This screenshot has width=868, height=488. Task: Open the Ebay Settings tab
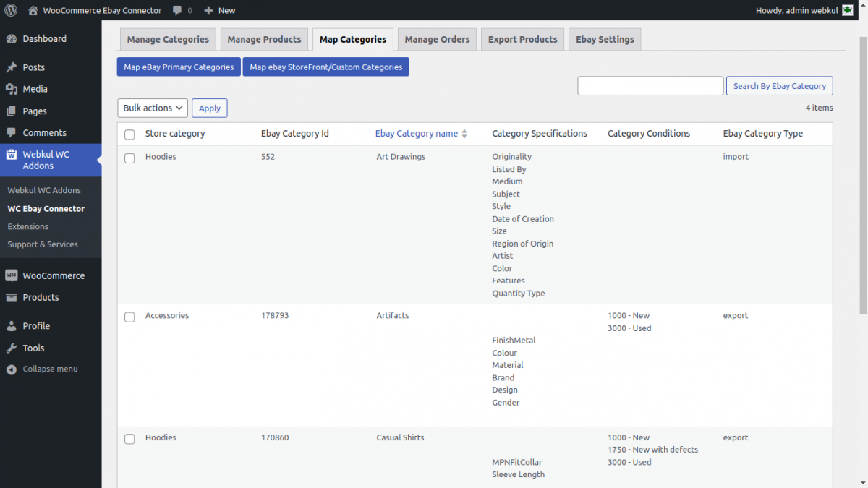click(605, 39)
